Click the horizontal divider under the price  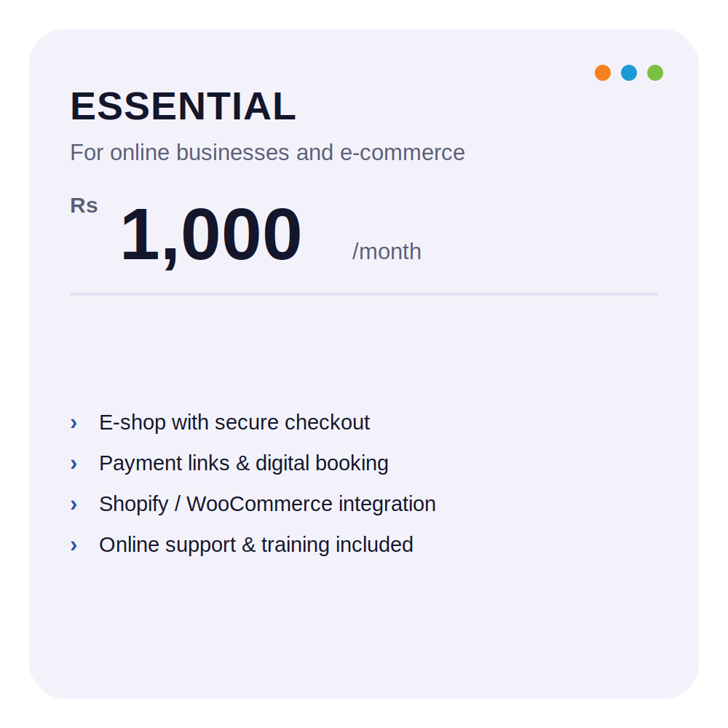click(364, 294)
